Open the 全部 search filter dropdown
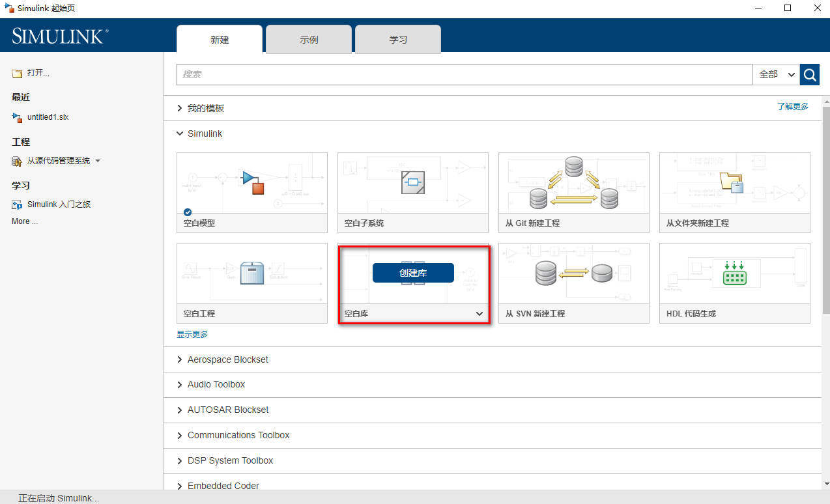The height and width of the screenshot is (504, 830). point(776,74)
